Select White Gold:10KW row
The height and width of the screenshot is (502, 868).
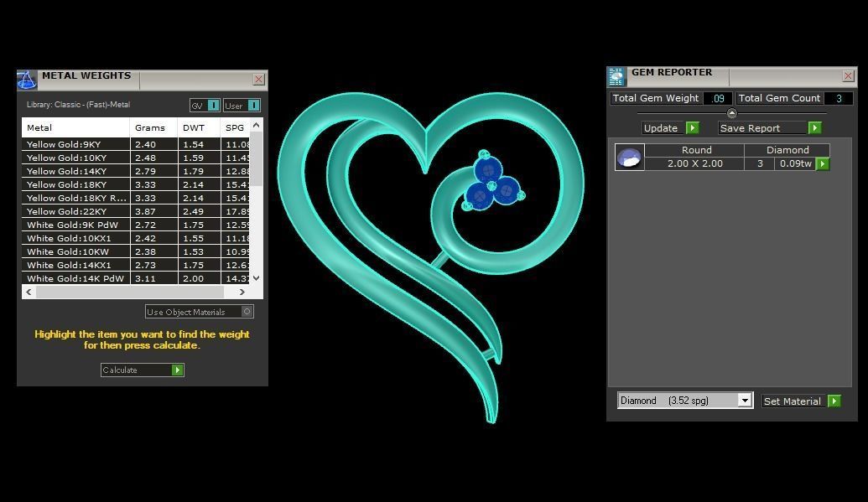[136, 251]
